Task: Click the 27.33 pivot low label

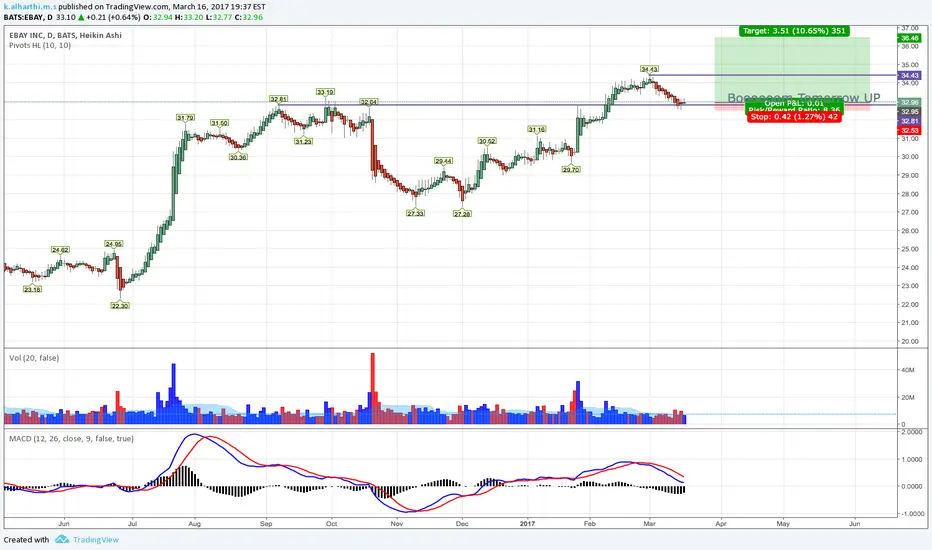Action: click(x=415, y=213)
